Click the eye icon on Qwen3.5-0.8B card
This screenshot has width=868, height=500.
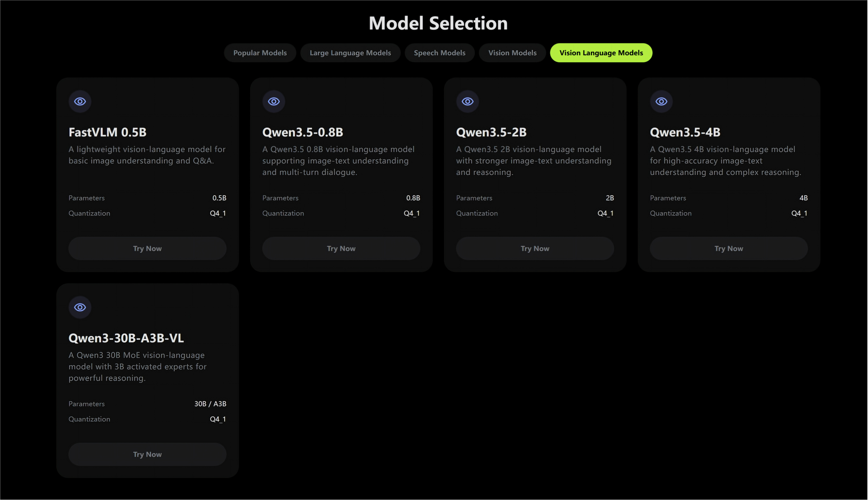[274, 101]
